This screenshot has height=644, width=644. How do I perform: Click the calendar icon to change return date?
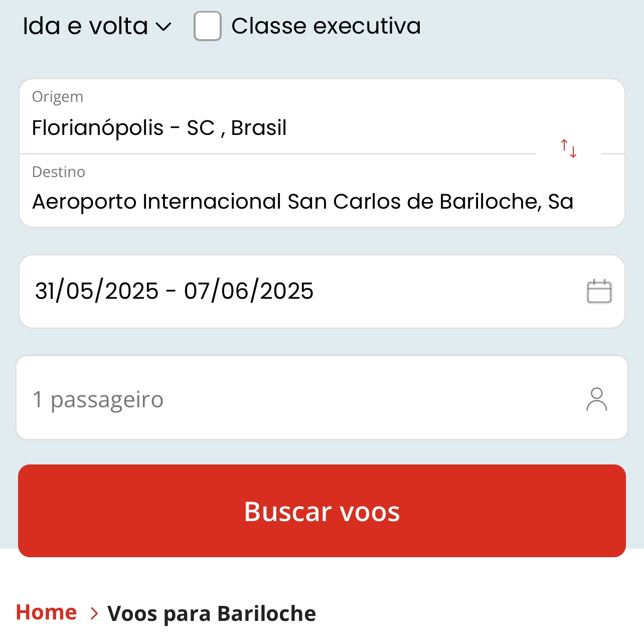(x=599, y=291)
